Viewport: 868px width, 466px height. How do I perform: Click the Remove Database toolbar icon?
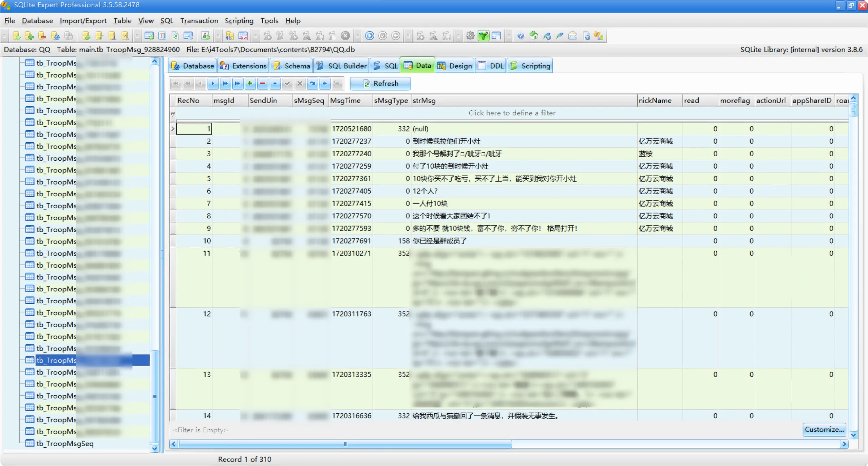click(x=42, y=36)
